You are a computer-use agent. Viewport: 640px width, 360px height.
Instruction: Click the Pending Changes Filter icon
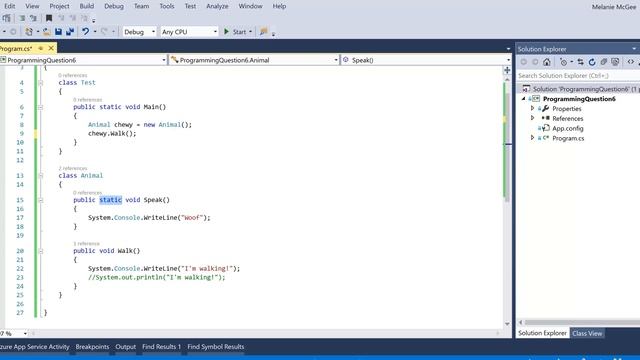point(564,62)
